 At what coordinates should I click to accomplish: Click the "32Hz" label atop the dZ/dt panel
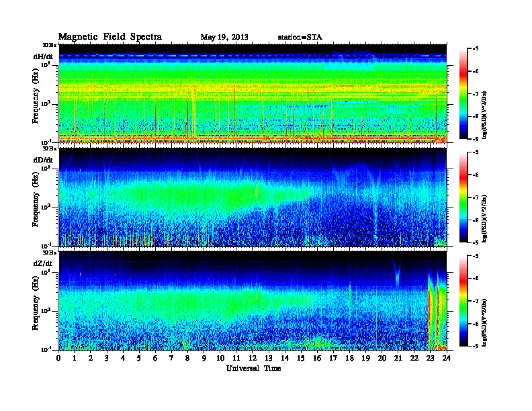click(x=50, y=253)
